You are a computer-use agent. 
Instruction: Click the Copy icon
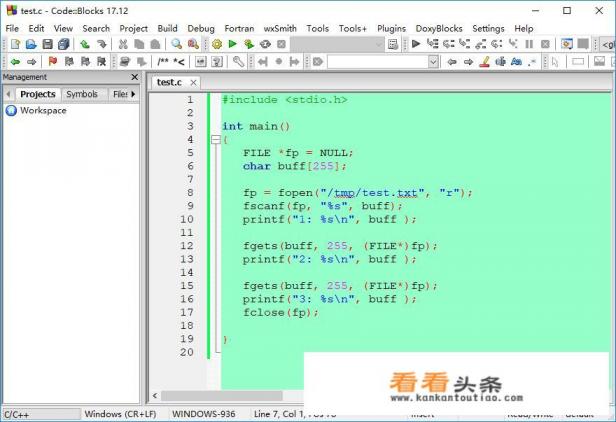click(x=139, y=44)
